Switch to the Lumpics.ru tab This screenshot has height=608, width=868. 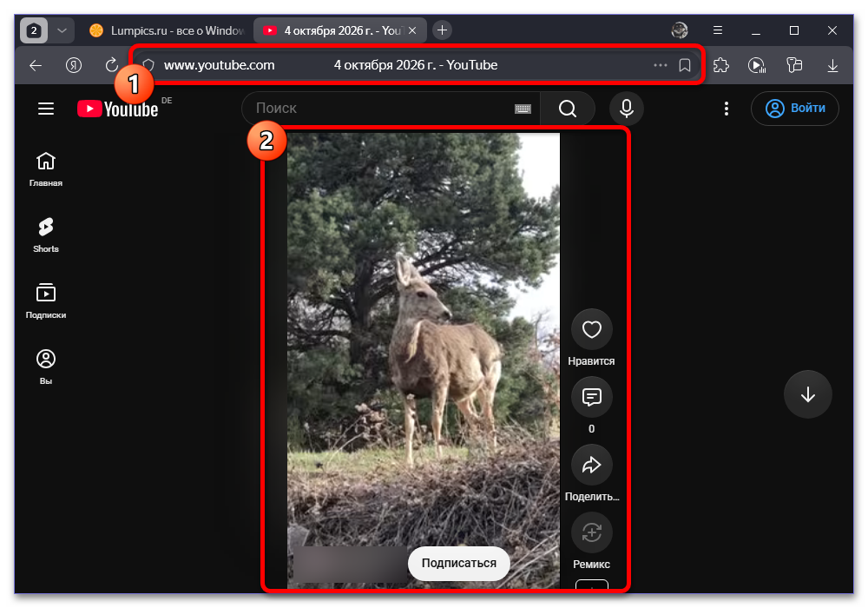click(x=168, y=30)
